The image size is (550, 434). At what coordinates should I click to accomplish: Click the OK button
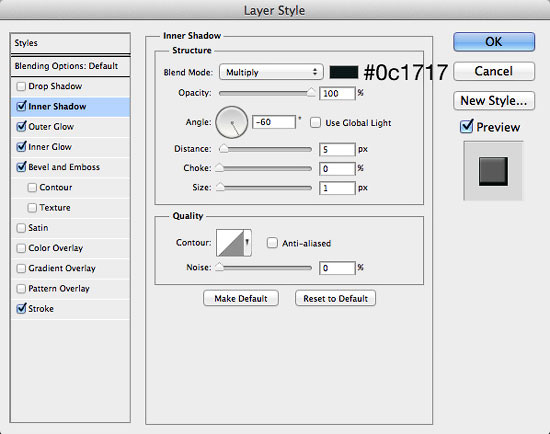[x=494, y=42]
